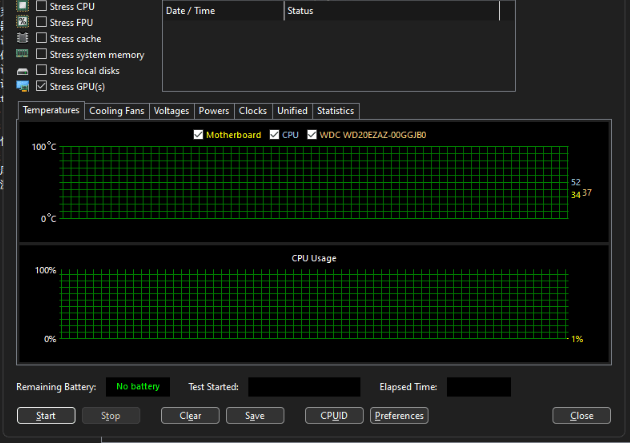Select the Temperatures tab
The width and height of the screenshot is (630, 444).
tap(51, 110)
